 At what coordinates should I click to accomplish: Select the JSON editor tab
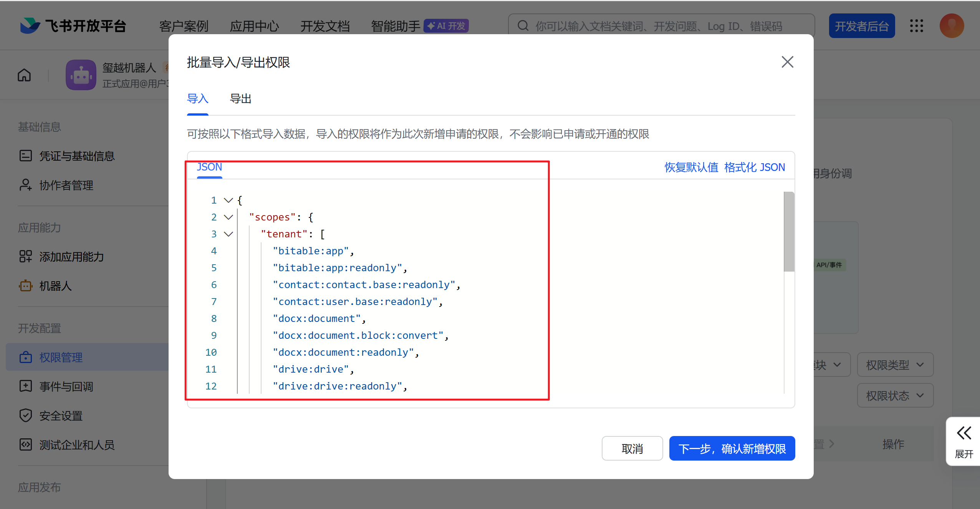(209, 167)
